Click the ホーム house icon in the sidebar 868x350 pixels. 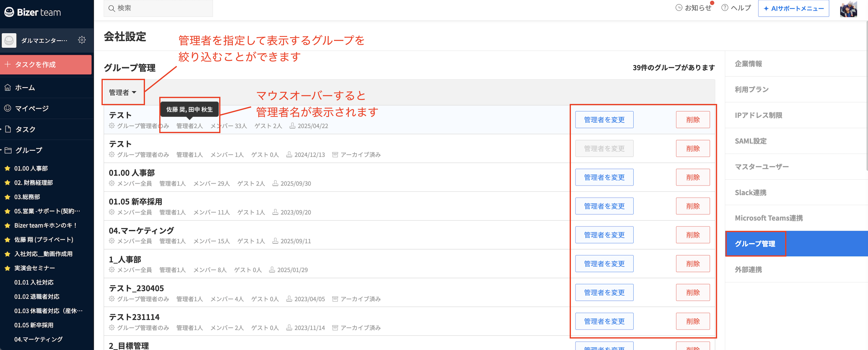click(8, 87)
